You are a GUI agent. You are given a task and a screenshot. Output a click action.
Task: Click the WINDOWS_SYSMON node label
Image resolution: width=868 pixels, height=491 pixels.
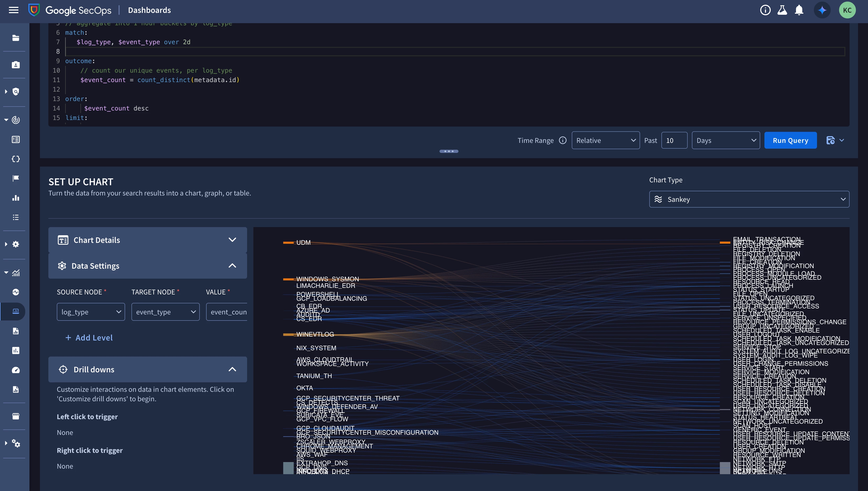pyautogui.click(x=328, y=279)
